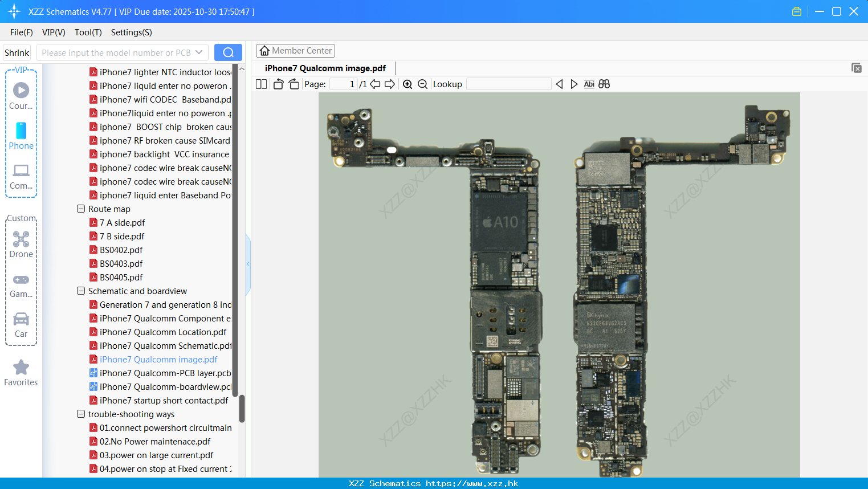The width and height of the screenshot is (868, 489).
Task: Open 03.power on large current.pdf
Action: pyautogui.click(x=156, y=455)
